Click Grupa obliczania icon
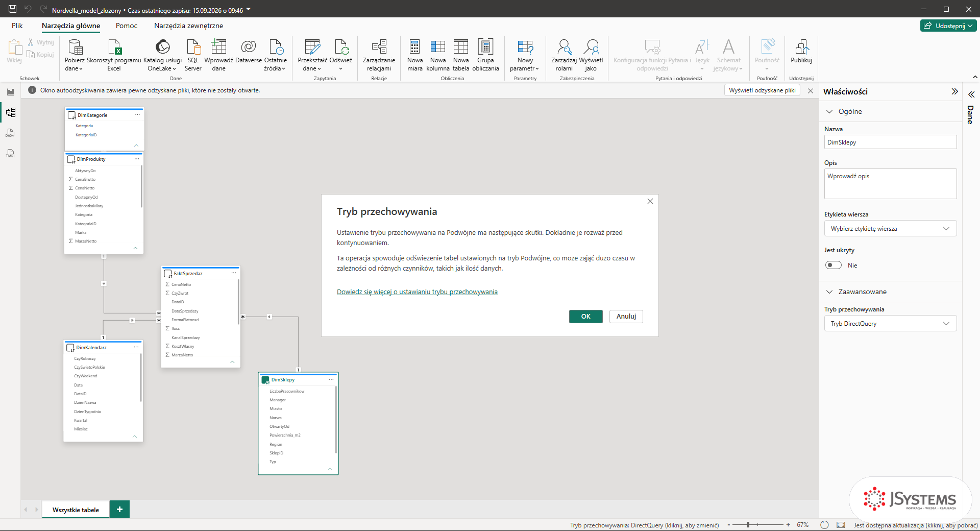The image size is (980, 531). tap(485, 47)
